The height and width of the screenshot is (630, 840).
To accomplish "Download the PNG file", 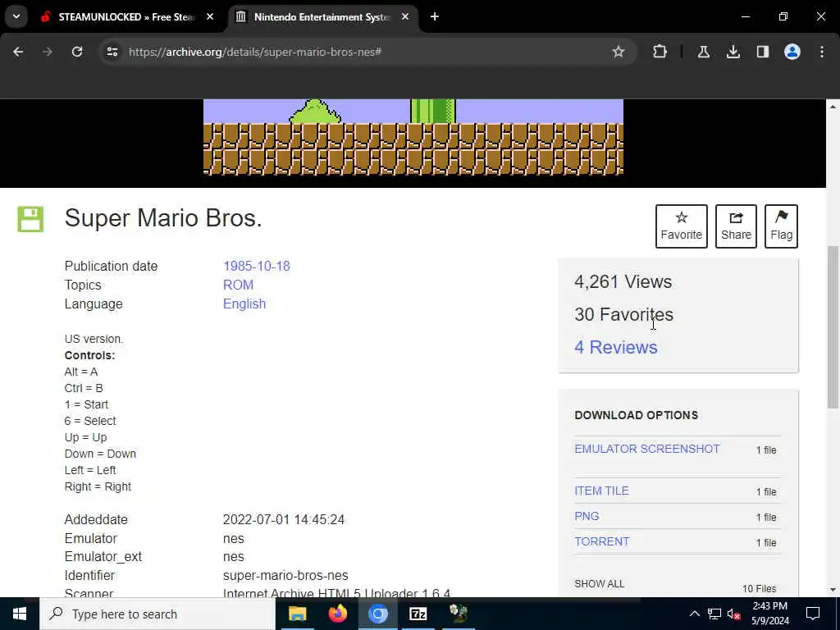I will [587, 516].
